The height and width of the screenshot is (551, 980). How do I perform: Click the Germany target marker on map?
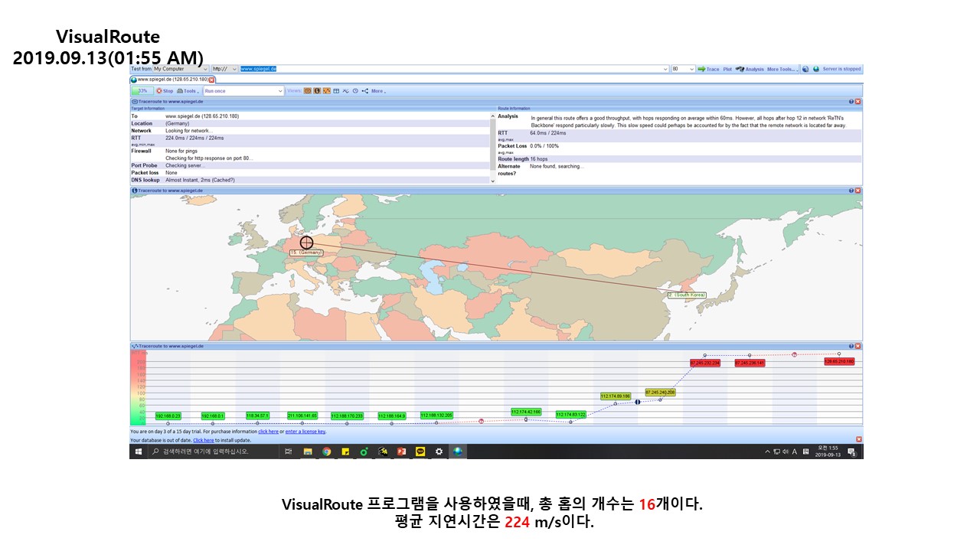(x=306, y=242)
